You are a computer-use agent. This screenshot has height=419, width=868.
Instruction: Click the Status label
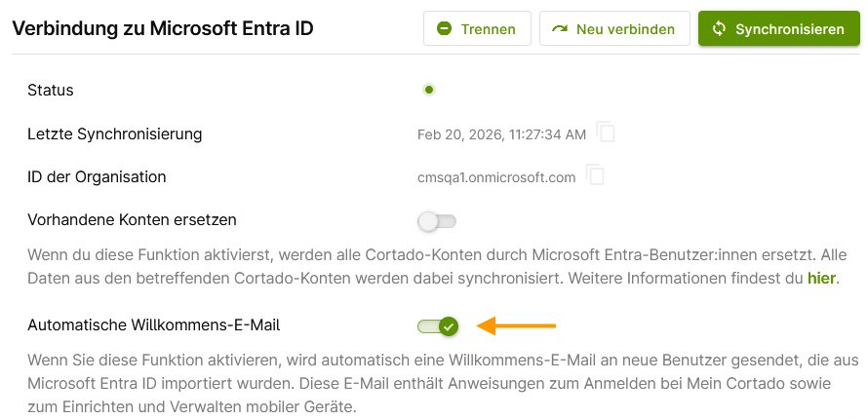[51, 90]
